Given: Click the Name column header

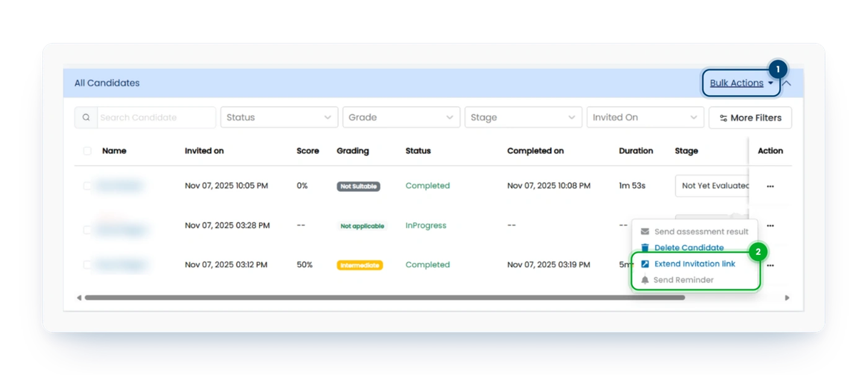Looking at the screenshot, I should tap(115, 151).
